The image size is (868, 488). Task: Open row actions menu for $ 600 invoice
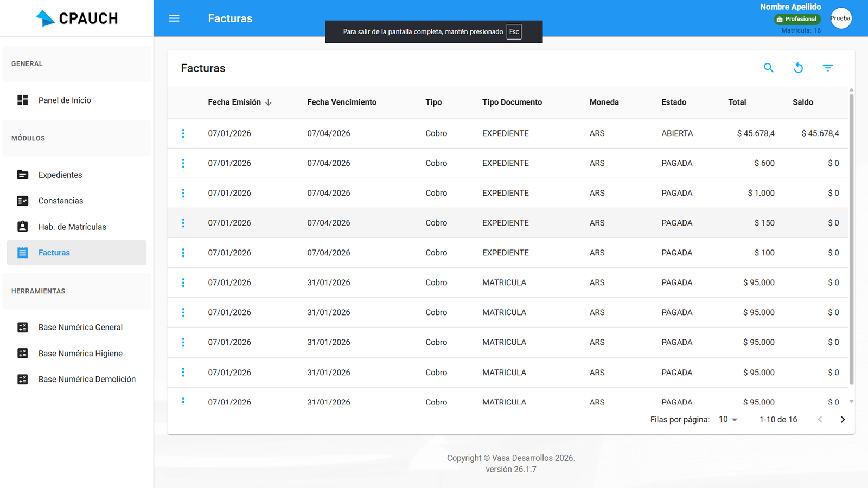(x=183, y=163)
